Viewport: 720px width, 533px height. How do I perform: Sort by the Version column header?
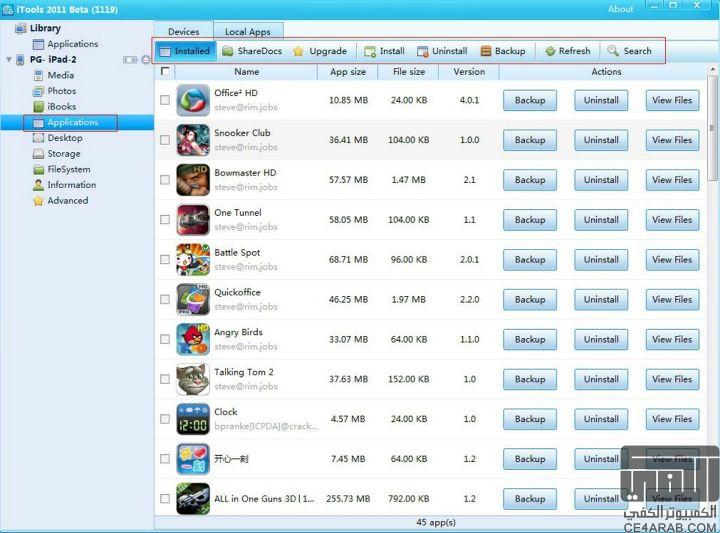click(469, 72)
